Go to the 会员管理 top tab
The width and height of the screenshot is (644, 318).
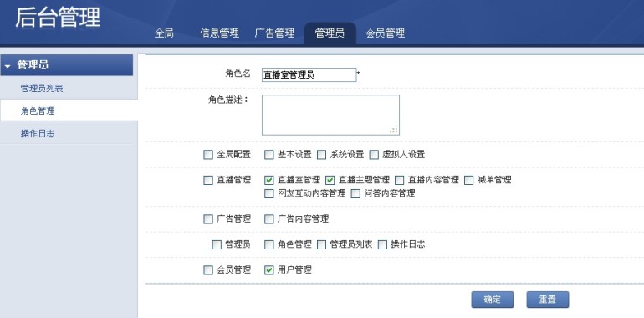pyautogui.click(x=386, y=33)
